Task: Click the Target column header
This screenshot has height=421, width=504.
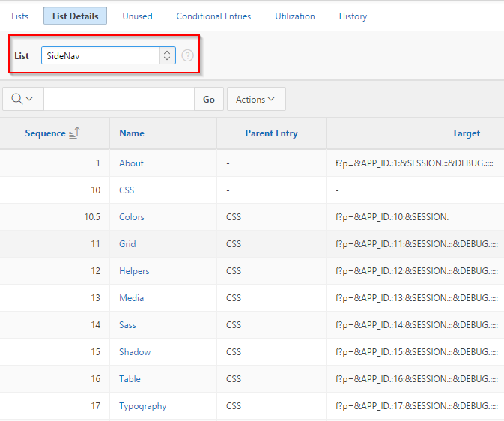Action: coord(466,133)
